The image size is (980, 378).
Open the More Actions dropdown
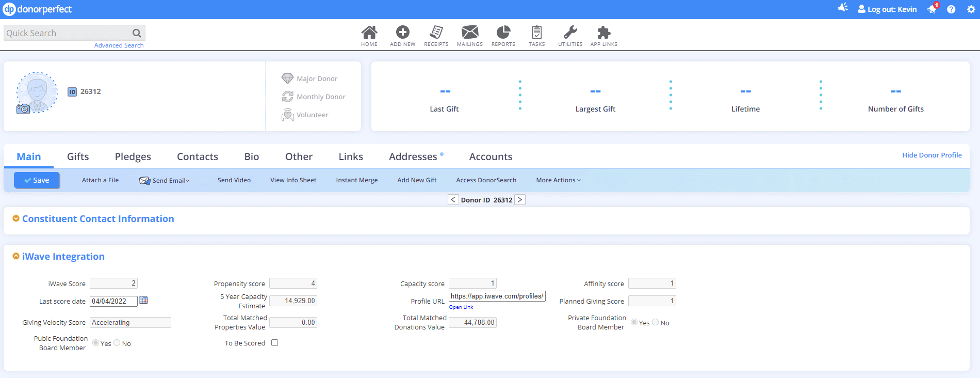click(558, 180)
